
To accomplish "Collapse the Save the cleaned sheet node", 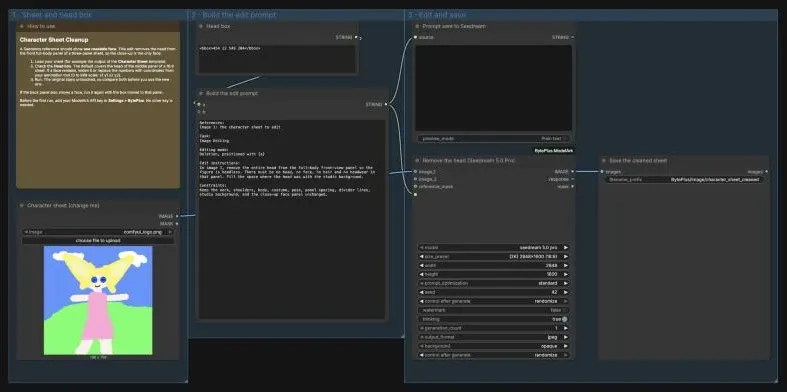I will (x=604, y=161).
